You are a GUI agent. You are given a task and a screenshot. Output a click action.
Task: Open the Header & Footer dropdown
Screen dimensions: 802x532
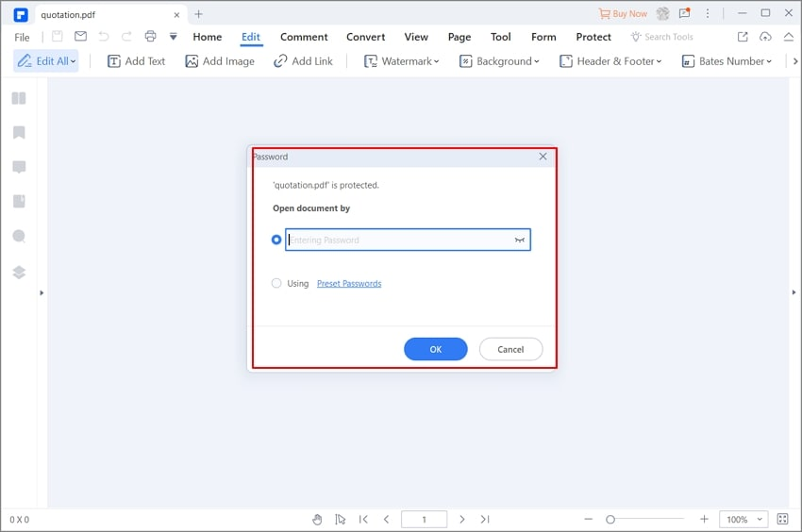point(610,61)
